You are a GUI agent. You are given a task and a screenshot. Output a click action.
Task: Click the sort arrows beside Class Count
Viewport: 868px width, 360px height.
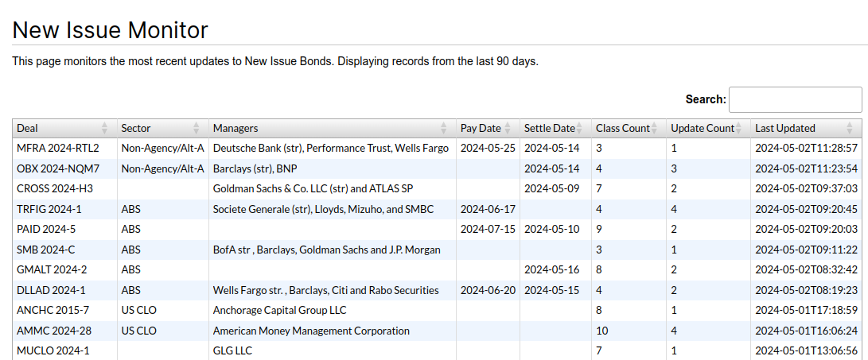pyautogui.click(x=656, y=128)
